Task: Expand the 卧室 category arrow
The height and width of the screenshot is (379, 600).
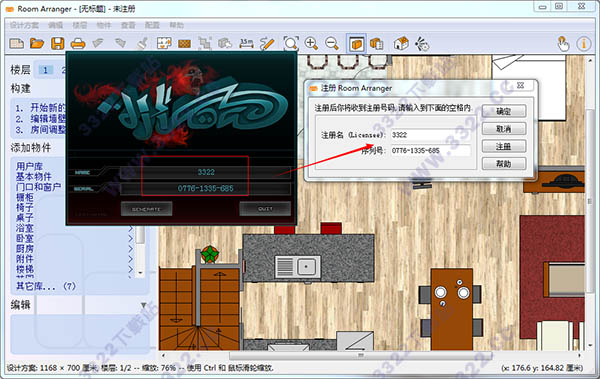Action: tap(130, 239)
